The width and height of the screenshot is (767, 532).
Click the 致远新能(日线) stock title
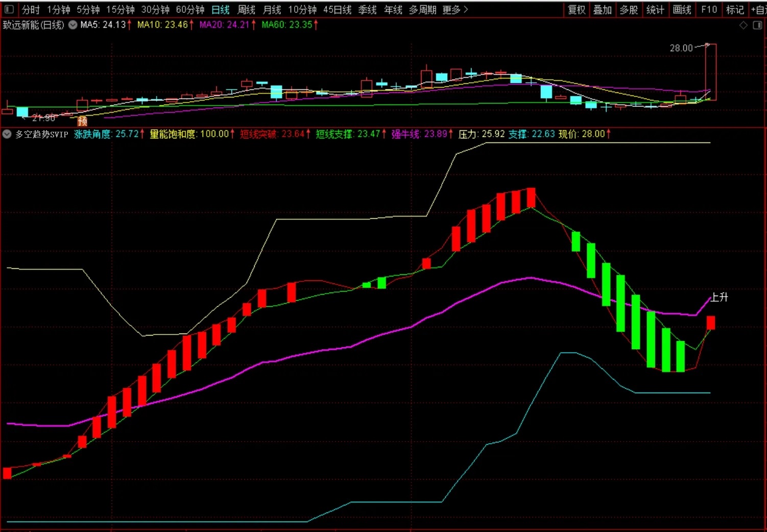click(34, 25)
